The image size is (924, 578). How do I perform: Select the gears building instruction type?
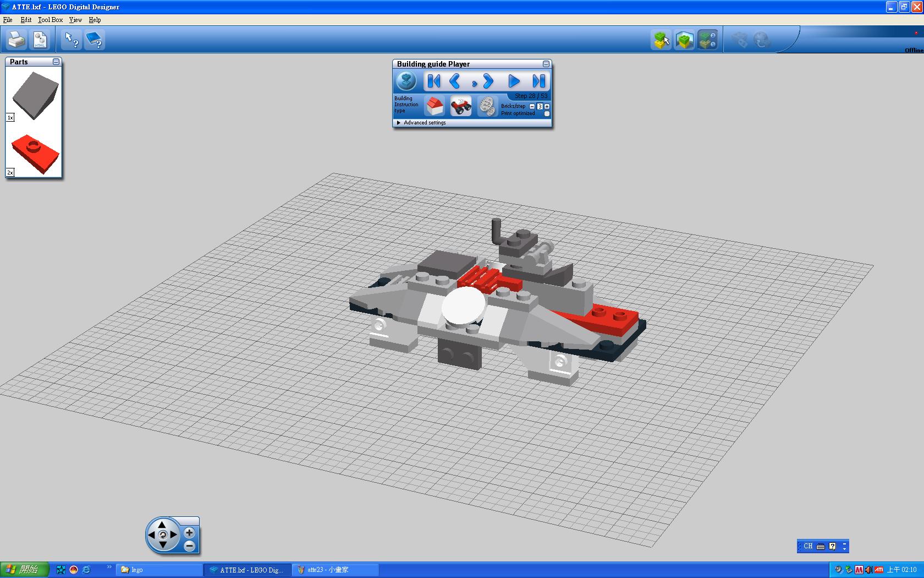486,105
